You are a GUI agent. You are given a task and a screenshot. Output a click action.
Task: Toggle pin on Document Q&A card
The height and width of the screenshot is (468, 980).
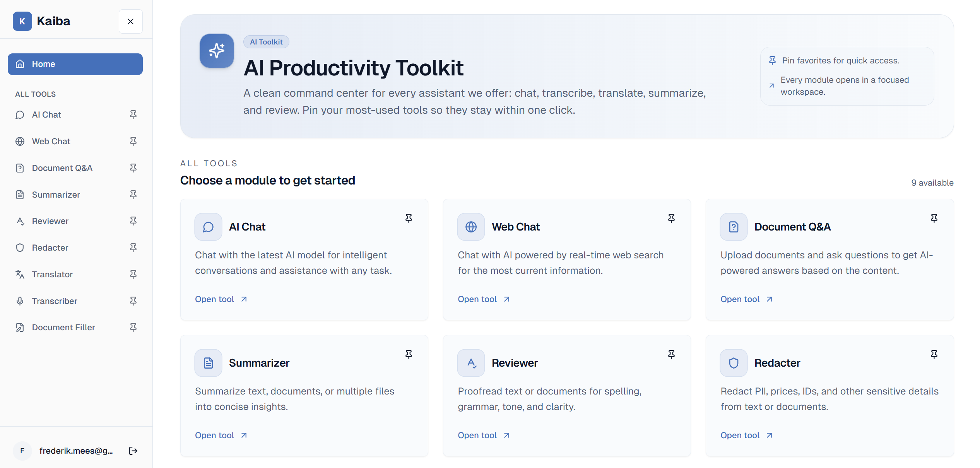pyautogui.click(x=934, y=218)
